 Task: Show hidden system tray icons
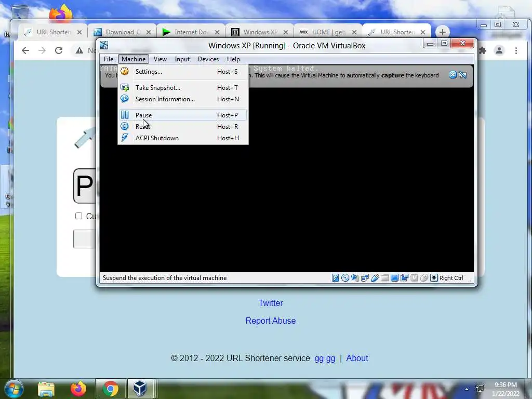coord(467,389)
